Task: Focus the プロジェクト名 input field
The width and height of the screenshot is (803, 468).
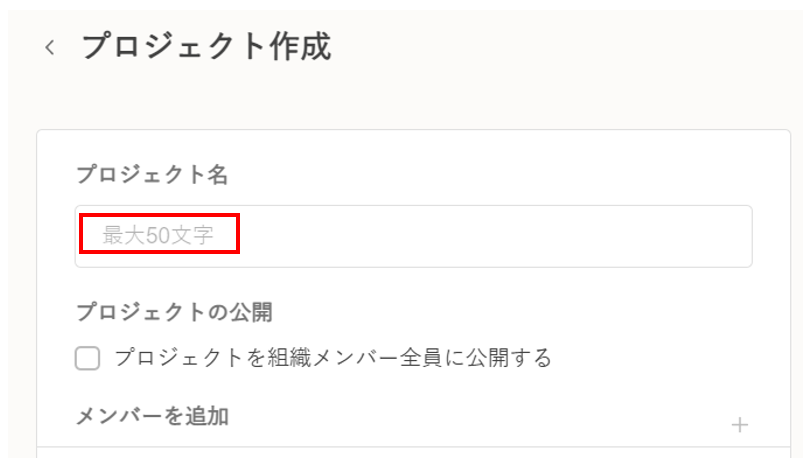Action: [413, 236]
